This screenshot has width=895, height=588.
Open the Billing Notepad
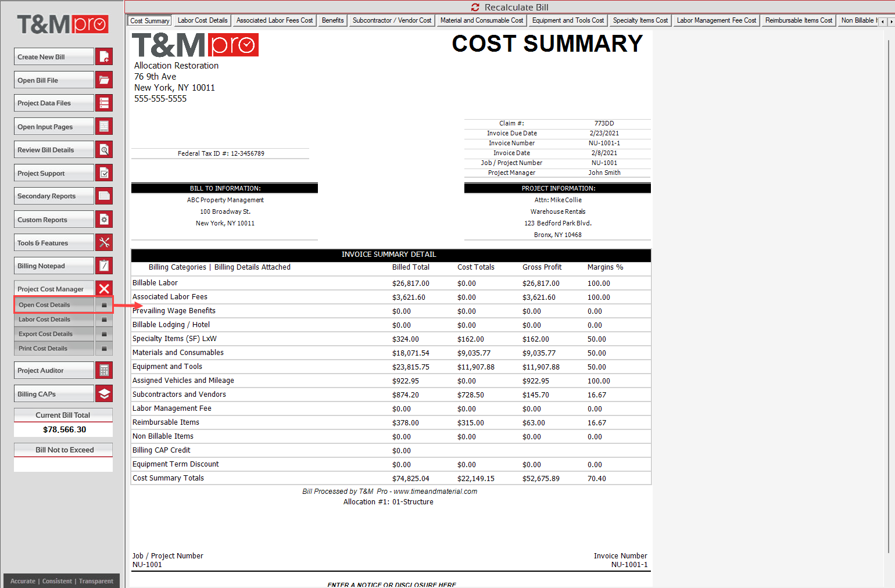(x=53, y=266)
